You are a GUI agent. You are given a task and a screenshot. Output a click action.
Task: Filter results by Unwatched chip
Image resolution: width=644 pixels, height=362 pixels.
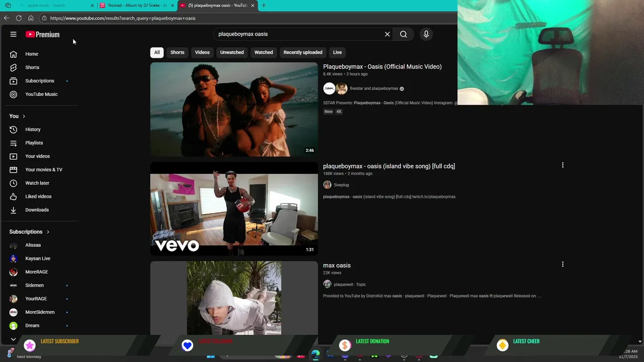click(232, 52)
